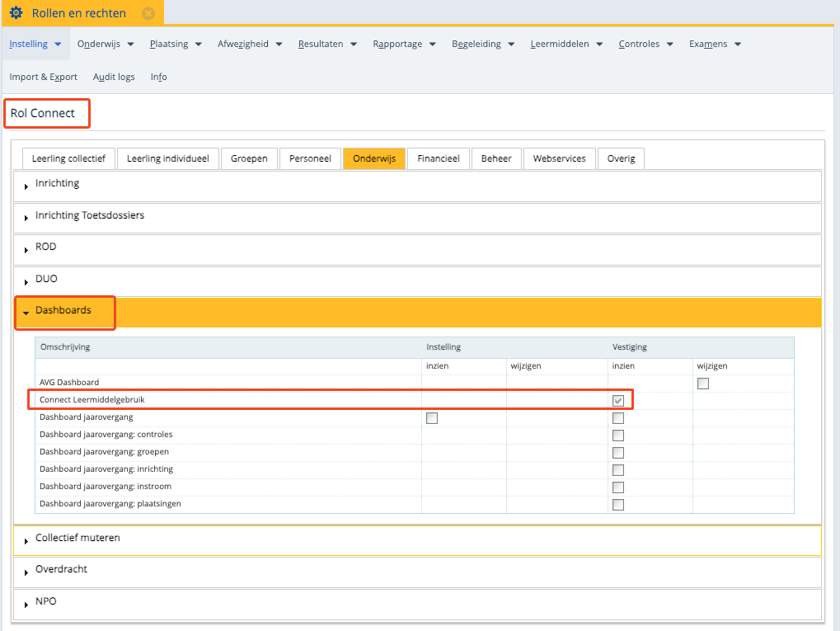
Task: Expand the NPO section arrow
Action: 26,605
